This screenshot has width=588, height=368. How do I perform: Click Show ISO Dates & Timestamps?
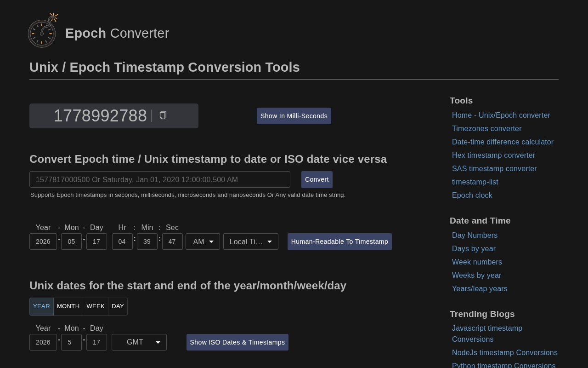tap(237, 342)
